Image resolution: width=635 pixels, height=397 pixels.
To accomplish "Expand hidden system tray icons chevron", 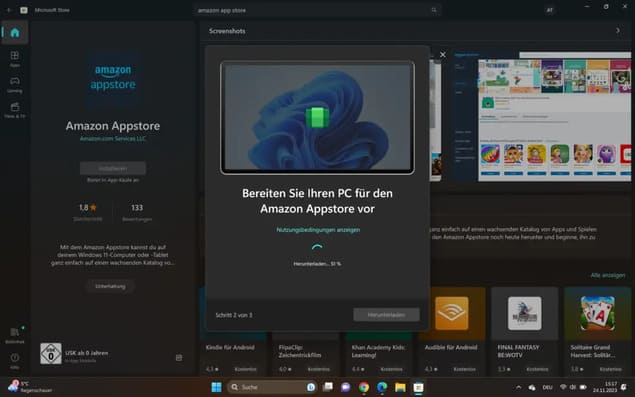I will [x=518, y=387].
